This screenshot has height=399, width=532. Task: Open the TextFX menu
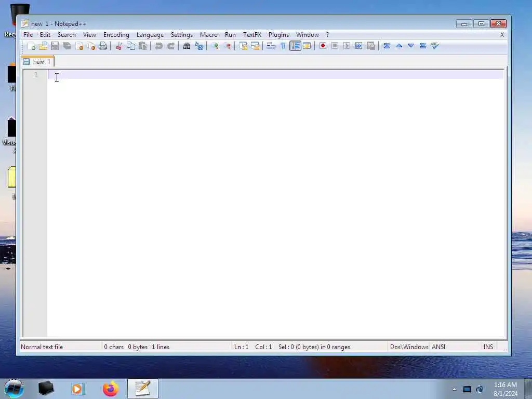(x=252, y=35)
